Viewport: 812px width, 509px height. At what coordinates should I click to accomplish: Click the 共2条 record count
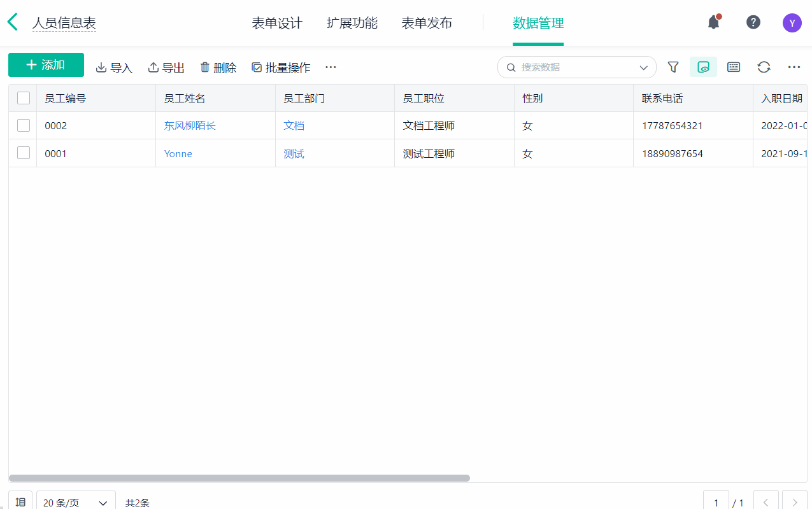138,503
